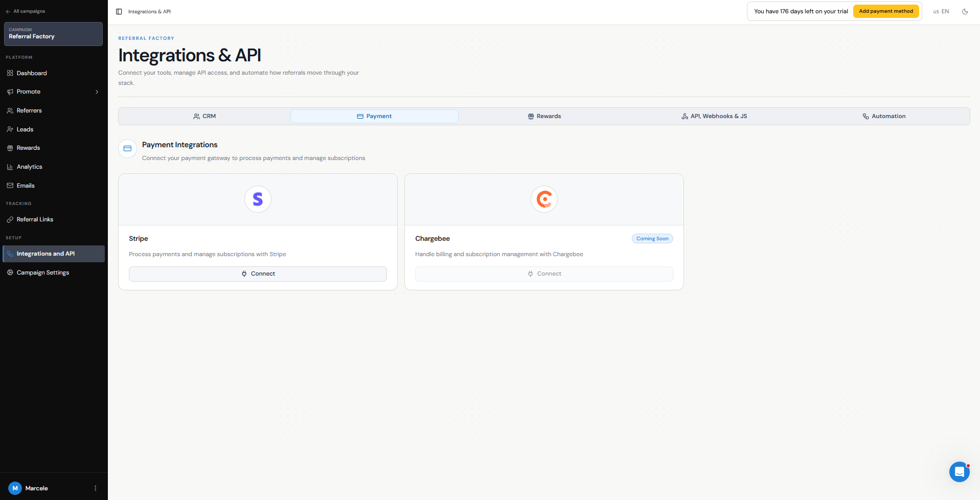Screen dimensions: 980x500
Task: Switch to the CRM tab
Action: pos(204,116)
